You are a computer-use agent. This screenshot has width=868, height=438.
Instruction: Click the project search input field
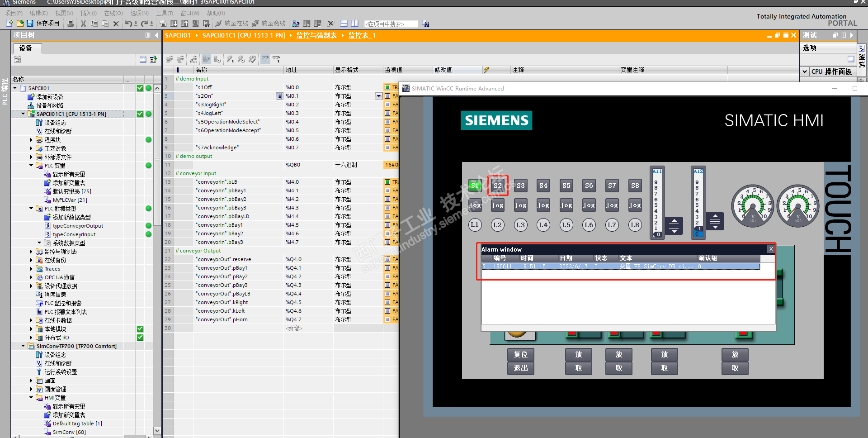(x=391, y=24)
